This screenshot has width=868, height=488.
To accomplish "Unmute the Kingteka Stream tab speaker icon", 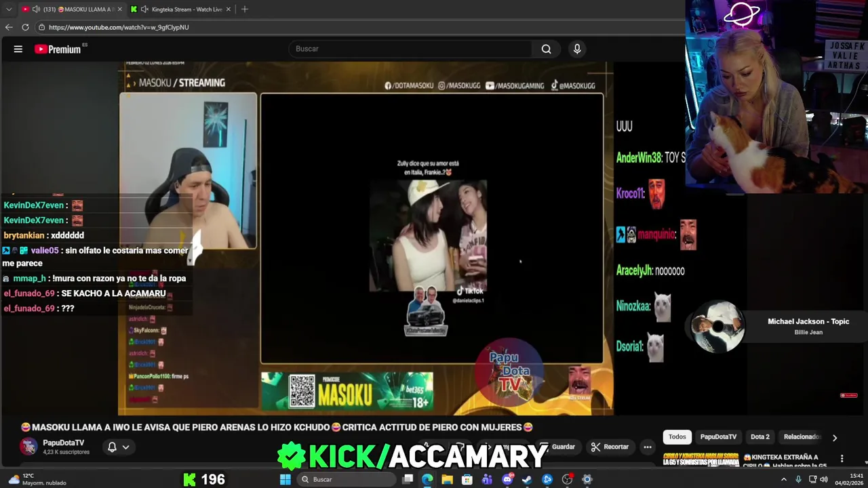I will click(144, 9).
